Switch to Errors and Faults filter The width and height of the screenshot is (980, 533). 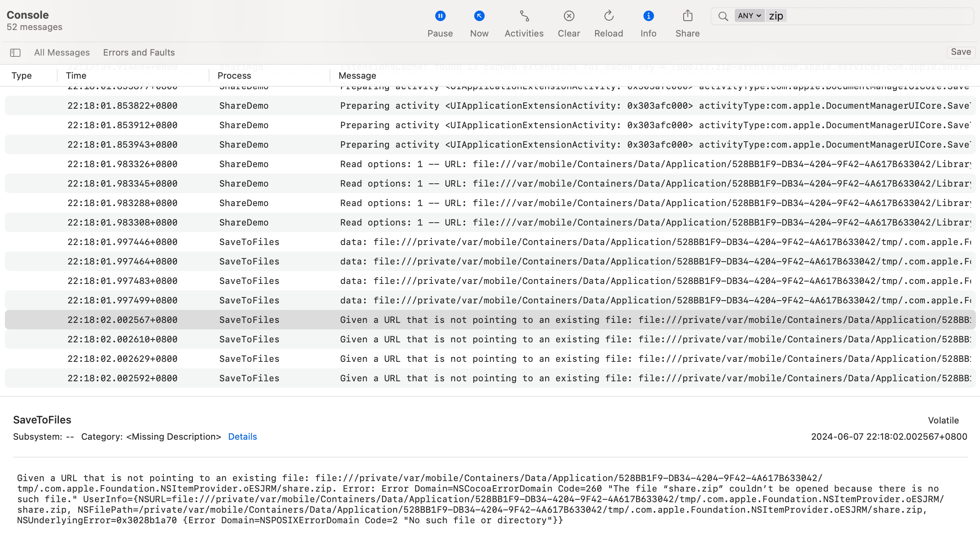(139, 53)
